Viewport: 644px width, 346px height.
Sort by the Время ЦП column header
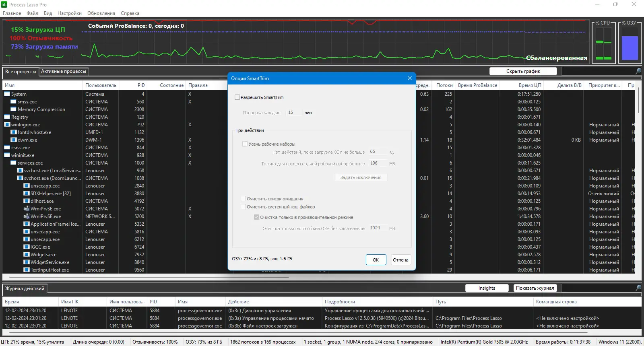(x=521, y=85)
